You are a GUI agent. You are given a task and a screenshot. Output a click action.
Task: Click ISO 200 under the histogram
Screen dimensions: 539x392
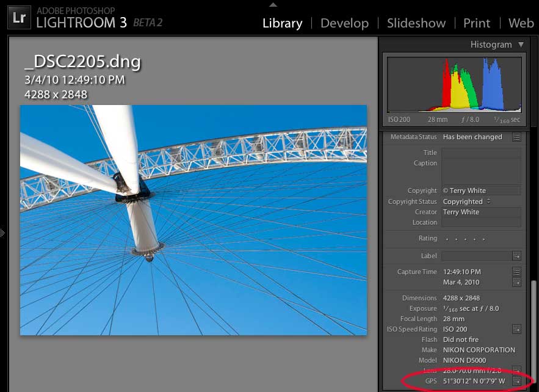point(399,120)
